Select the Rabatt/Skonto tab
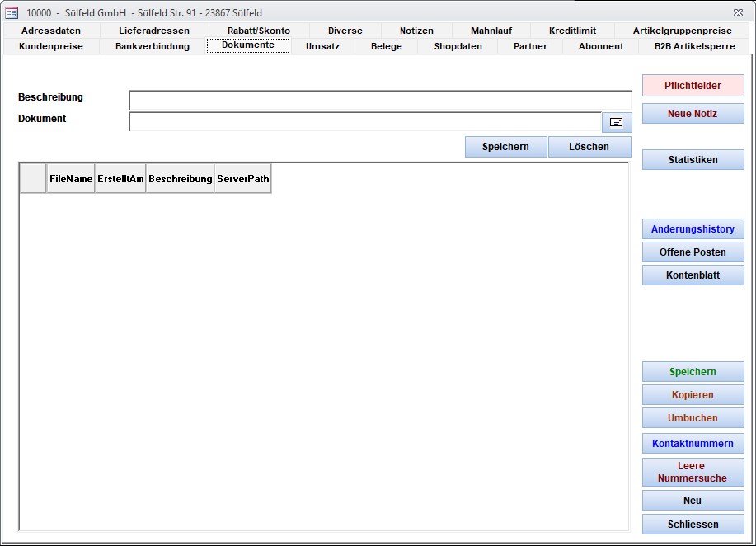The image size is (756, 546). [x=259, y=31]
